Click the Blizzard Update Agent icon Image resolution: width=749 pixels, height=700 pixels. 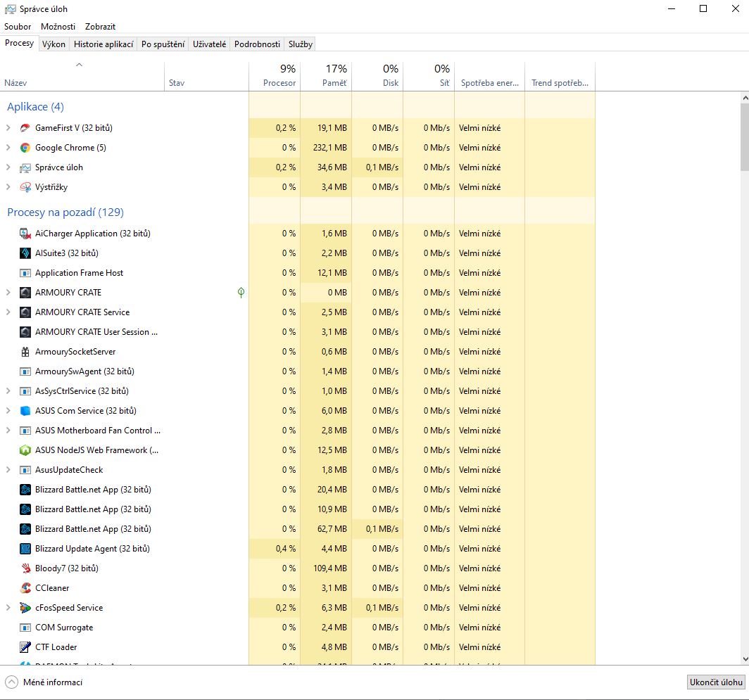pyautogui.click(x=25, y=549)
